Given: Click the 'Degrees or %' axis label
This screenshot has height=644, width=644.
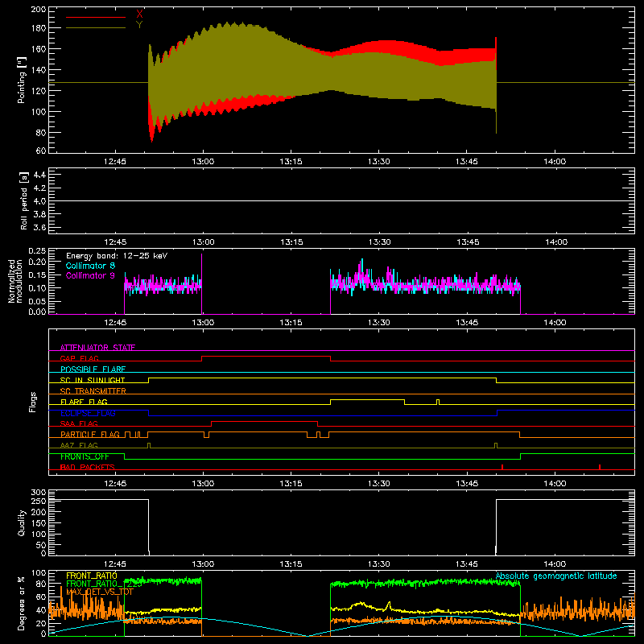Looking at the screenshot, I should tap(21, 603).
